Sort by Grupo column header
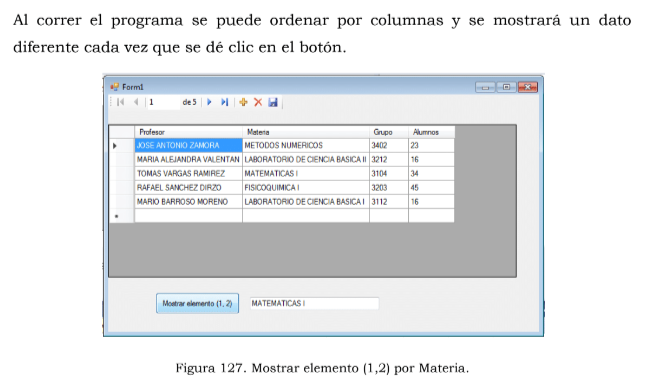The width and height of the screenshot is (656, 381). click(389, 132)
